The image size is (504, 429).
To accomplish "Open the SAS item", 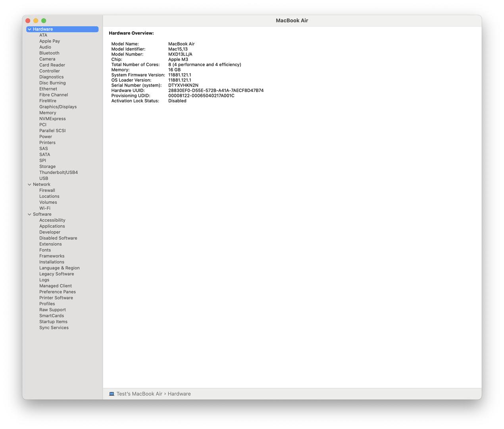I will click(x=44, y=149).
